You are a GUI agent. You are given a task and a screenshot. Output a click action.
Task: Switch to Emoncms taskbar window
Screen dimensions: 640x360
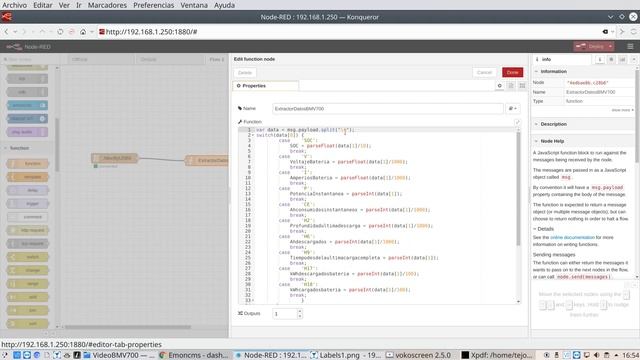194,355
